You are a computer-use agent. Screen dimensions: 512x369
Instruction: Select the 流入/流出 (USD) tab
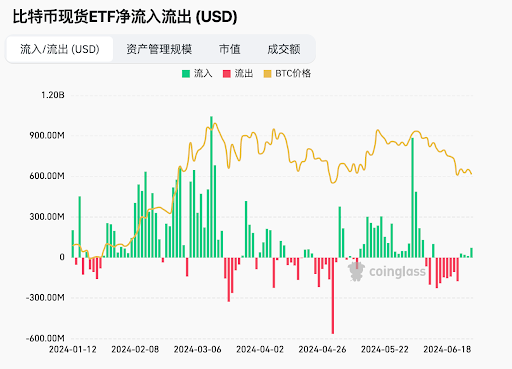(60, 49)
